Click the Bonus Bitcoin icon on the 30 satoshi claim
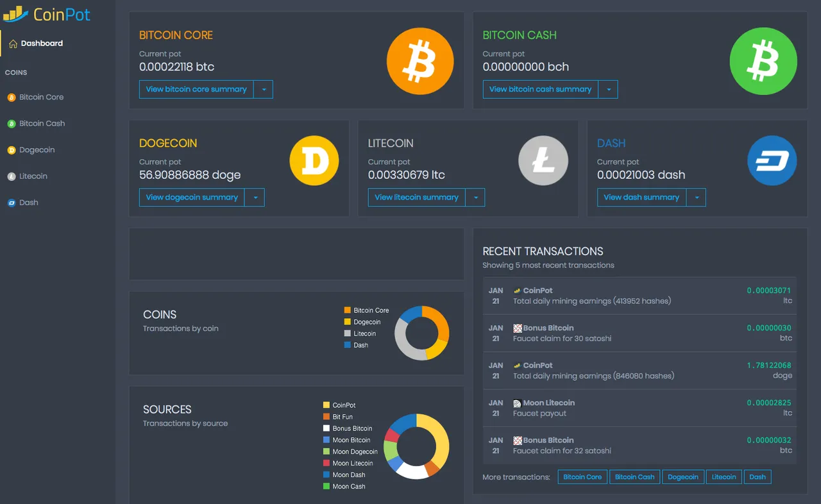This screenshot has width=821, height=504. point(517,328)
